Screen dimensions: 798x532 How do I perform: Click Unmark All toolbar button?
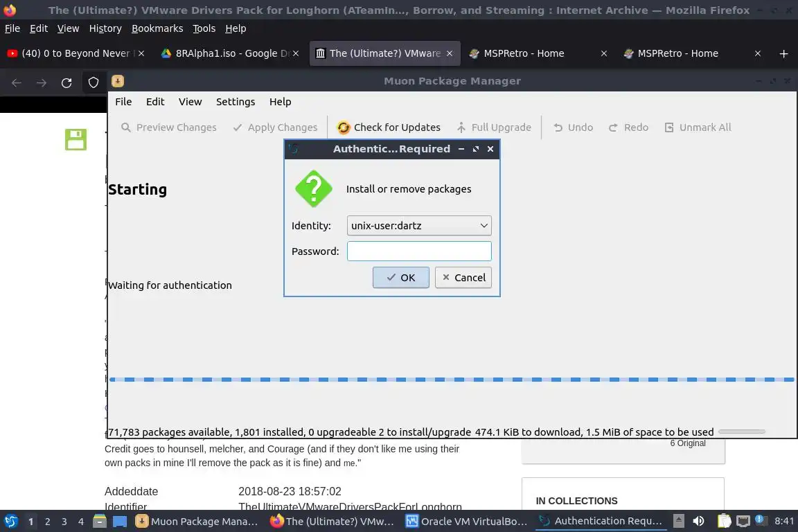click(x=698, y=127)
